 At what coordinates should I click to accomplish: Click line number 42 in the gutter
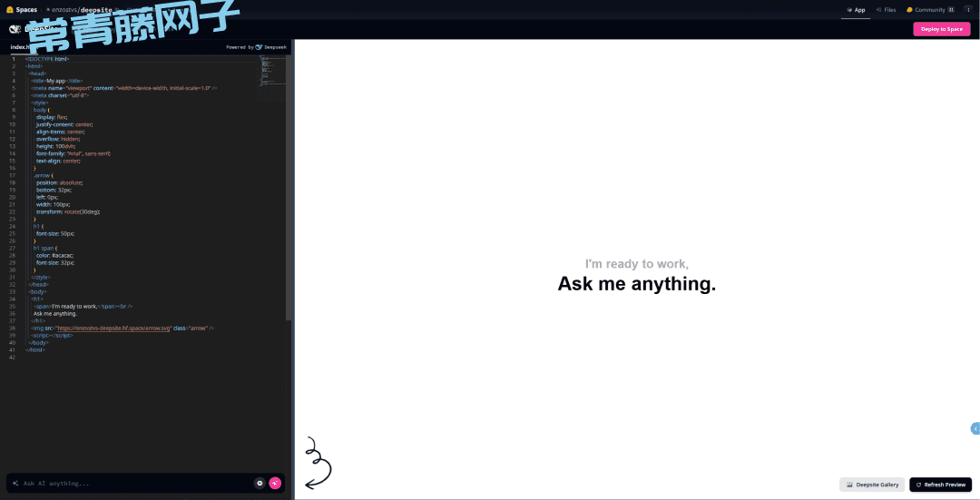pyautogui.click(x=13, y=358)
